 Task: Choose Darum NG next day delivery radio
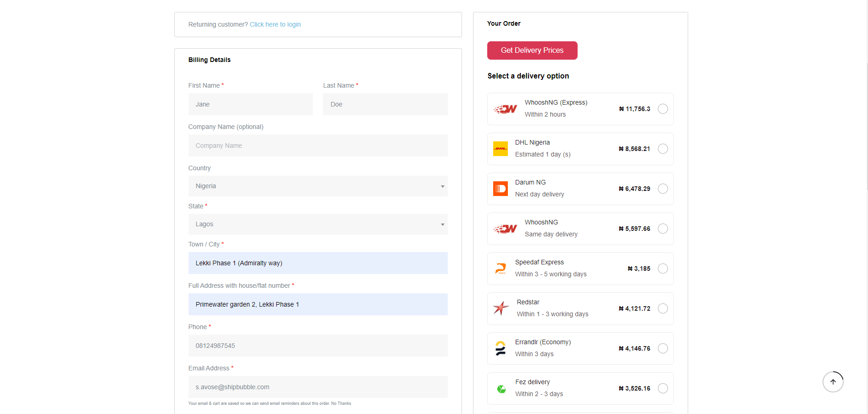coord(663,189)
